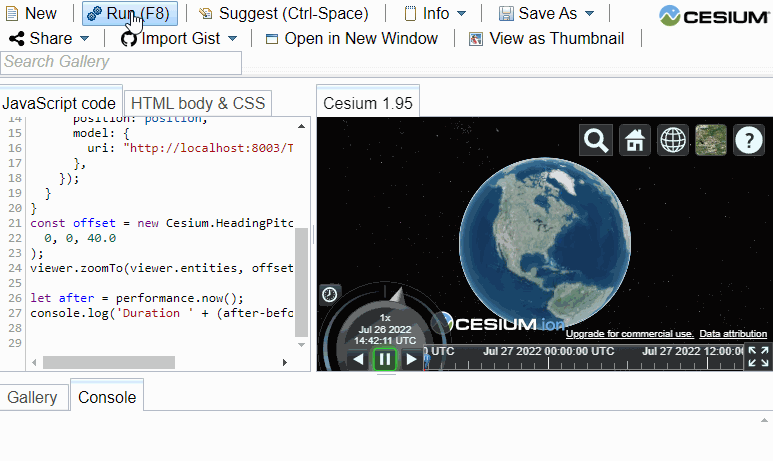Click the Upgrade for commercial use link
773x461 pixels.
tap(630, 334)
